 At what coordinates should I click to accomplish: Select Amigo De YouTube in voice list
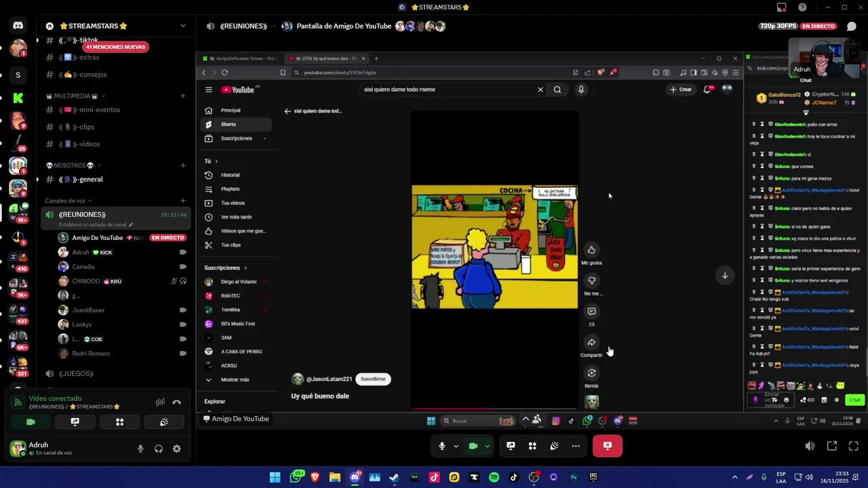click(x=121, y=238)
